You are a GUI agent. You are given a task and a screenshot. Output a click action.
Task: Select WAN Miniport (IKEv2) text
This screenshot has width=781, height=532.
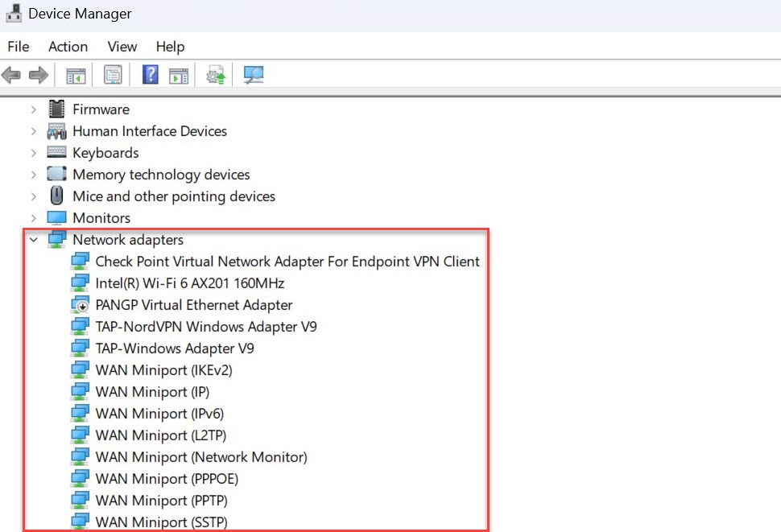coord(164,370)
